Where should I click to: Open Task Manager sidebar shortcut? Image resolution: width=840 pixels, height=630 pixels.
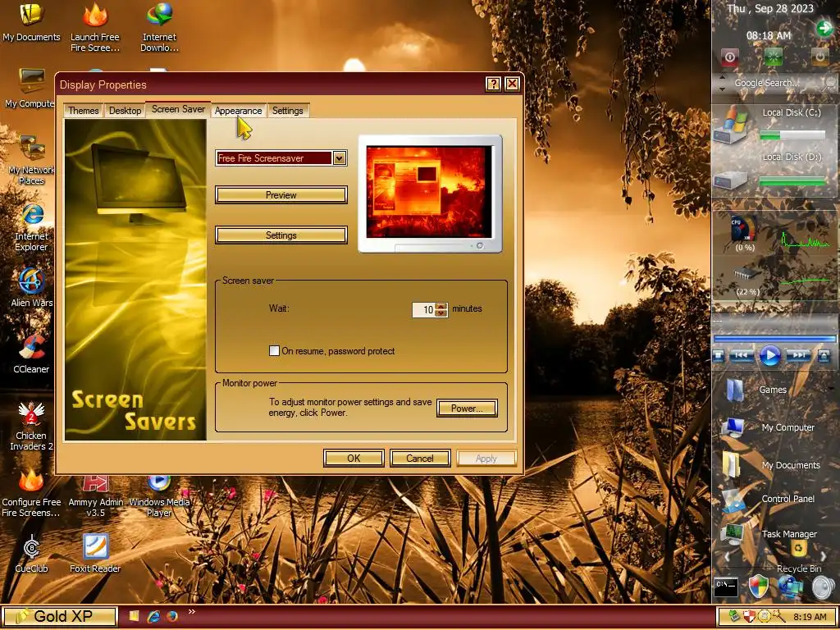pyautogui.click(x=769, y=533)
